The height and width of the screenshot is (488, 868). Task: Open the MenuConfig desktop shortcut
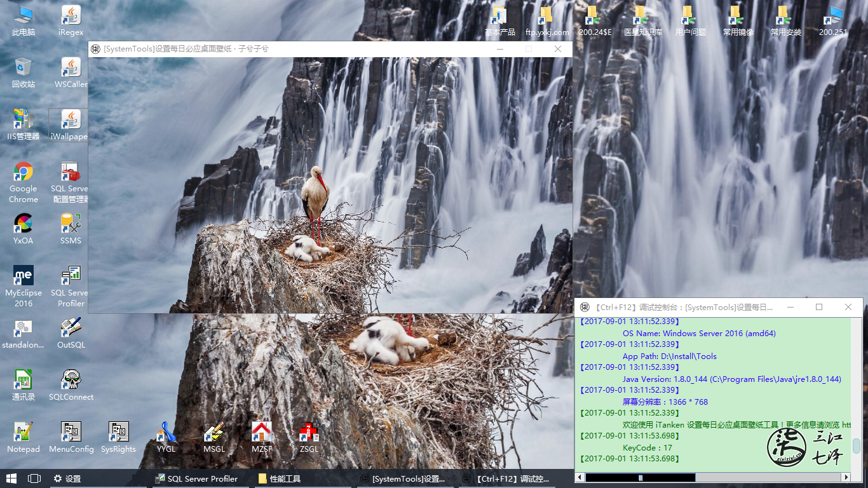(x=71, y=438)
